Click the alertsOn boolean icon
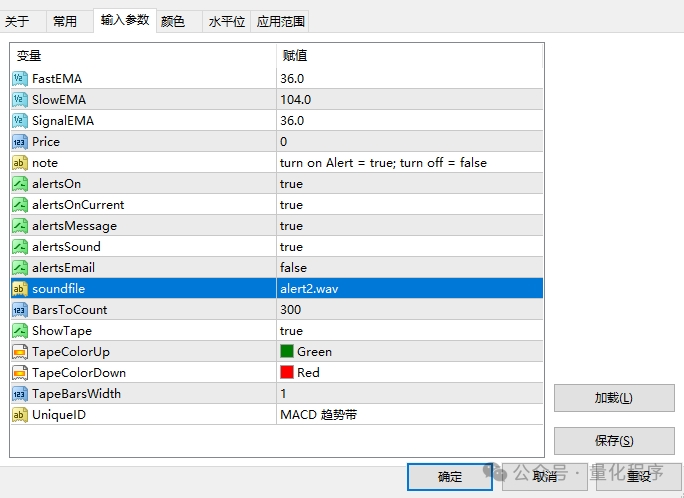 [x=20, y=184]
